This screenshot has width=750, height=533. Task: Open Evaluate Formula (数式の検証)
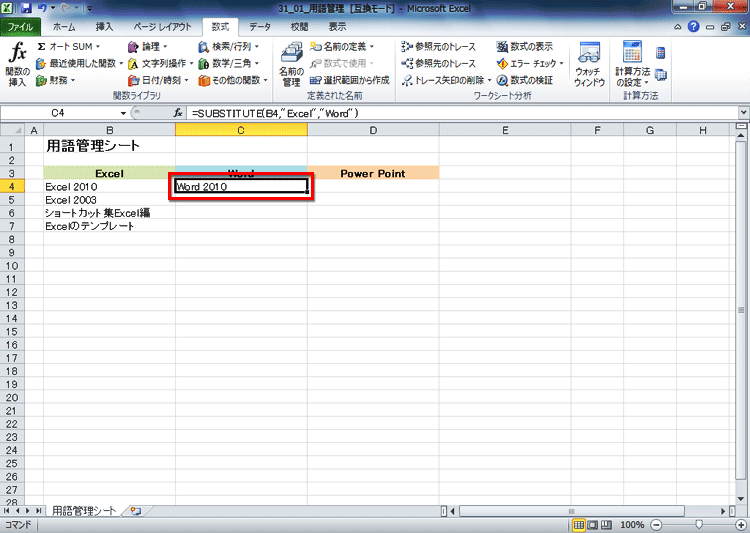click(x=525, y=80)
